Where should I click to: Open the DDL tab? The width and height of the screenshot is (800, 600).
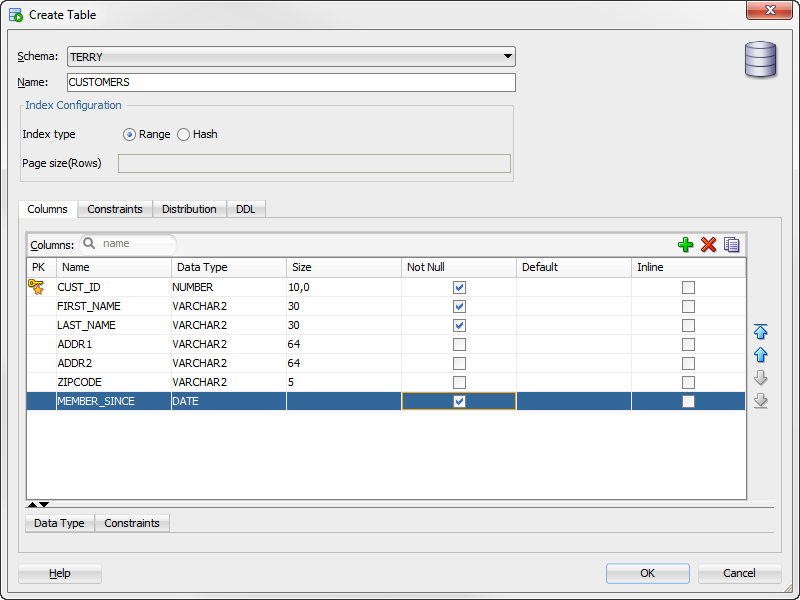(245, 209)
